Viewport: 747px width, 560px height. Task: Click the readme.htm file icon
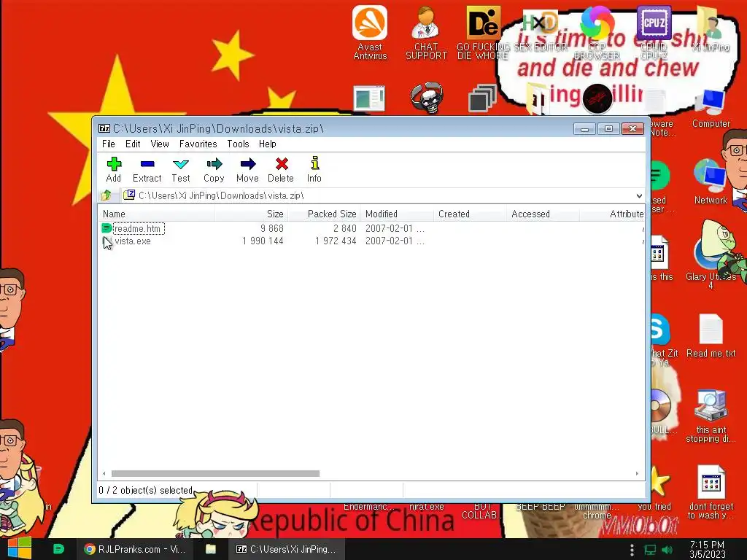pyautogui.click(x=107, y=228)
